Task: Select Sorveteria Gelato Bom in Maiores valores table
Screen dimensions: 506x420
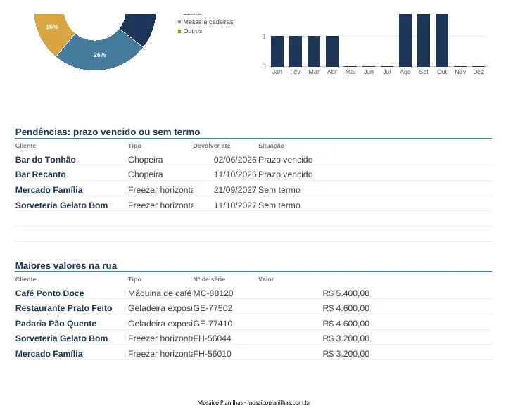Action: click(x=61, y=338)
